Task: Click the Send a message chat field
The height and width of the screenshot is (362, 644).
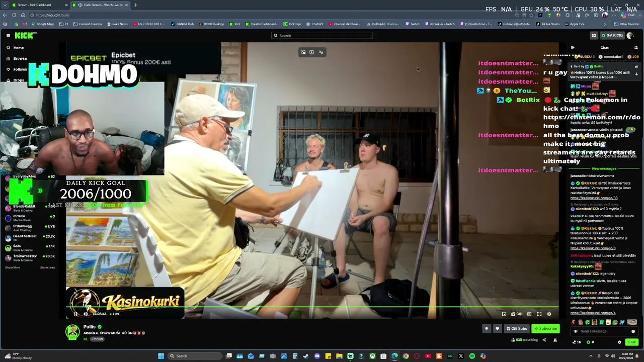Action: point(604,331)
